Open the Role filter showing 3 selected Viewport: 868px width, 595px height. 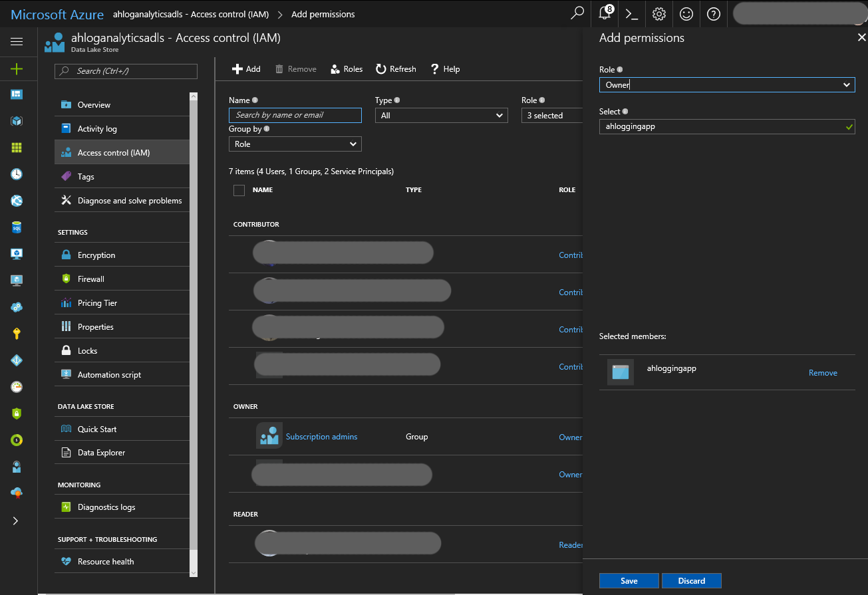click(x=551, y=116)
